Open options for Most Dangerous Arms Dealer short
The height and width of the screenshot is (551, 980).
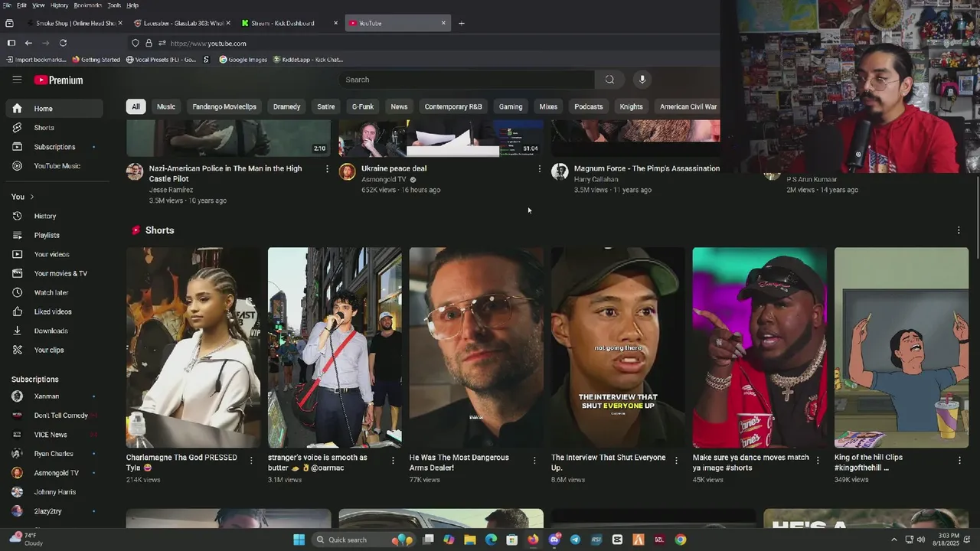534,460
